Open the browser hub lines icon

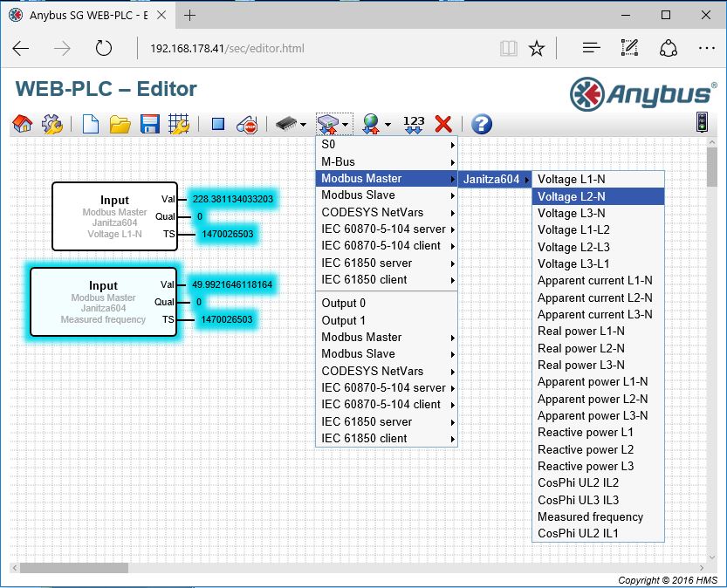point(591,48)
